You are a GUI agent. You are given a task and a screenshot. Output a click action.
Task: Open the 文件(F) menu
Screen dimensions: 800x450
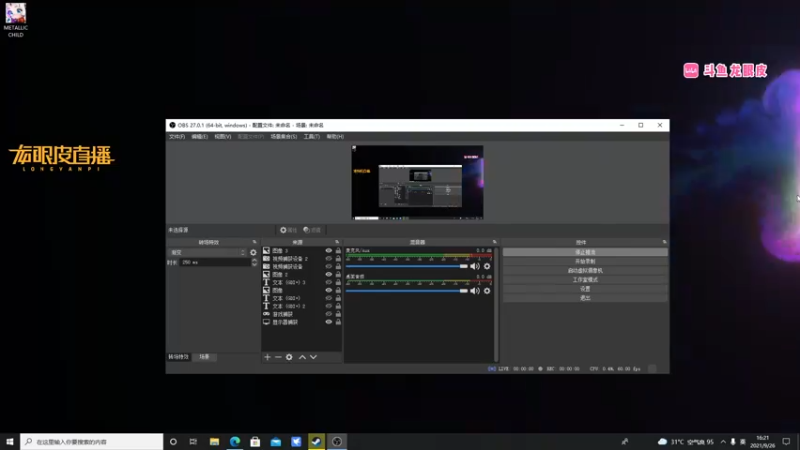pos(177,137)
